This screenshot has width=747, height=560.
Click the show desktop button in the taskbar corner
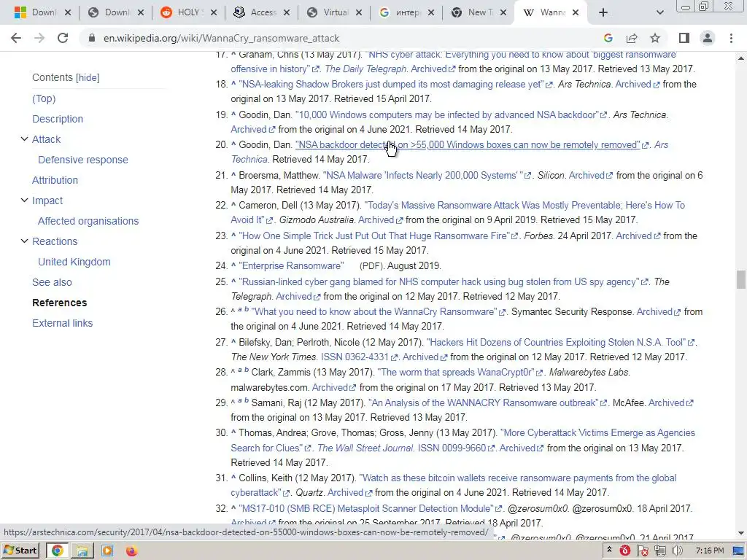(x=739, y=551)
